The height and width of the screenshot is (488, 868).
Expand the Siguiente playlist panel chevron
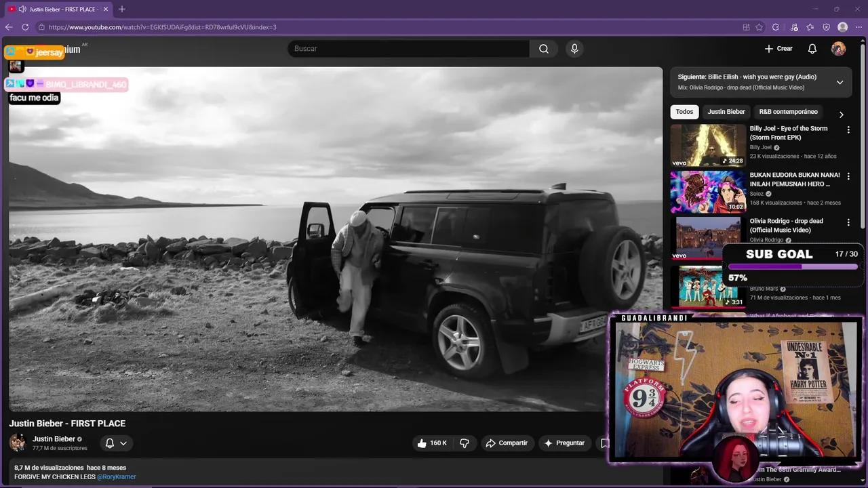(840, 82)
